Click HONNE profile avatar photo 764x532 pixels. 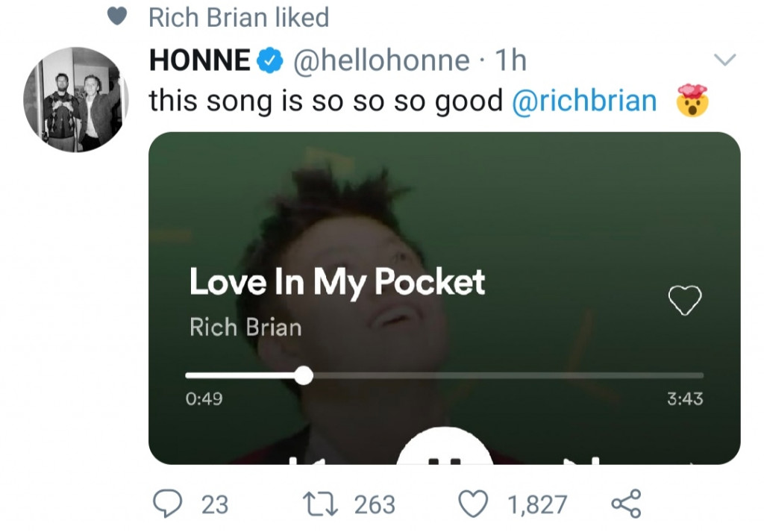click(76, 100)
